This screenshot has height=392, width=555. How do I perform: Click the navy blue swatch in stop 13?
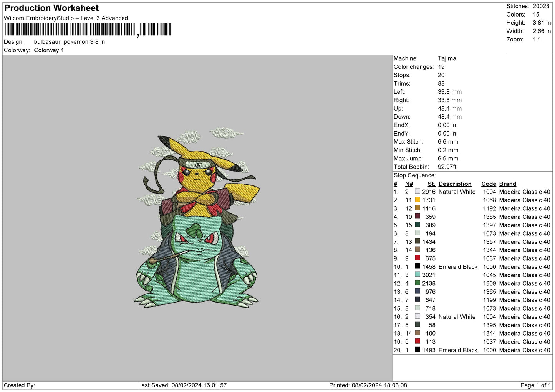click(x=417, y=291)
